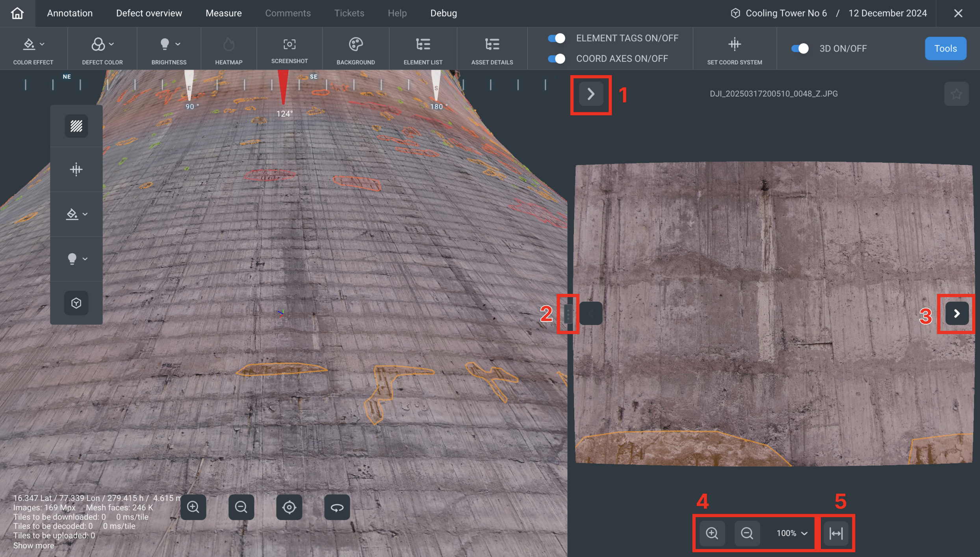The image size is (980, 557).
Task: Click the hatch pattern icon in left sidebar
Action: (x=76, y=126)
